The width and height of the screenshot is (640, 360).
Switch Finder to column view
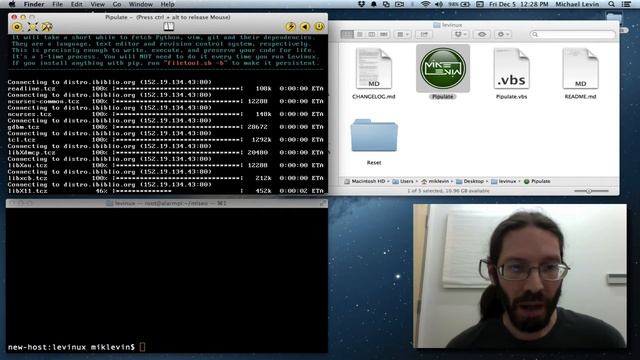(x=371, y=34)
